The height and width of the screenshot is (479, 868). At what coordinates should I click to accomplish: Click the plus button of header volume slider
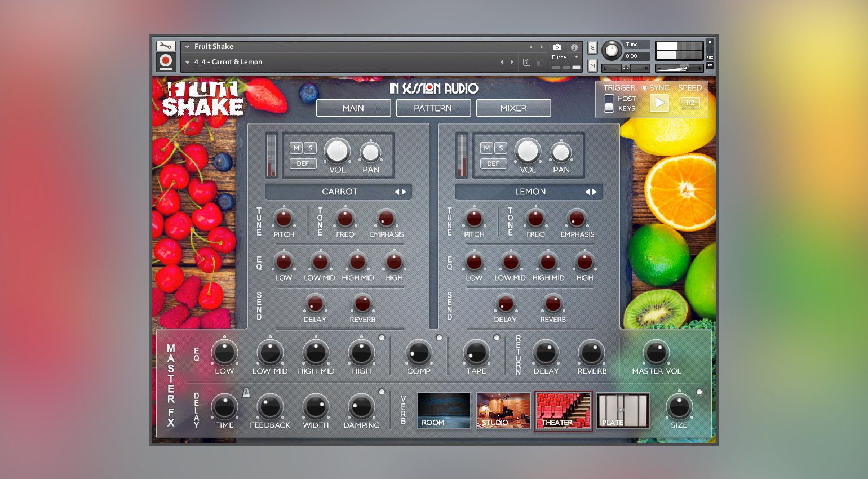point(699,68)
